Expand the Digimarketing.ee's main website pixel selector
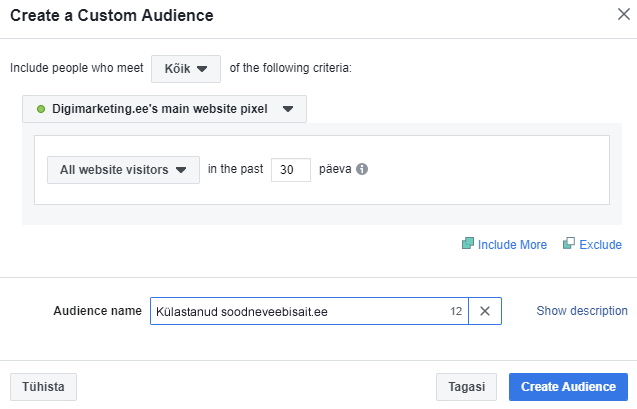The height and width of the screenshot is (409, 637). [164, 109]
